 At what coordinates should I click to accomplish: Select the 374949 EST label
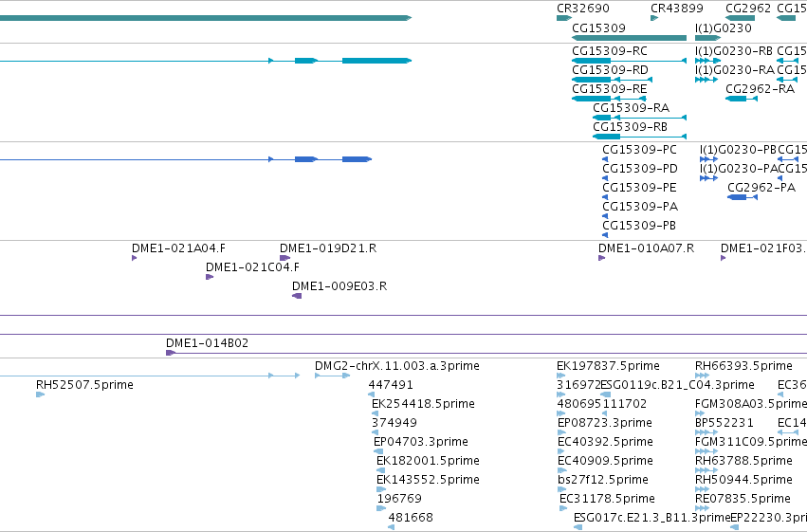394,423
